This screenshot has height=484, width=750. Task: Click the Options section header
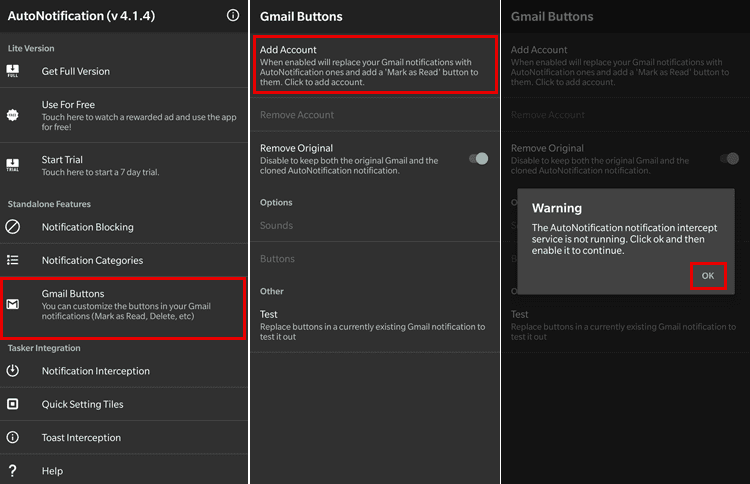[x=276, y=202]
